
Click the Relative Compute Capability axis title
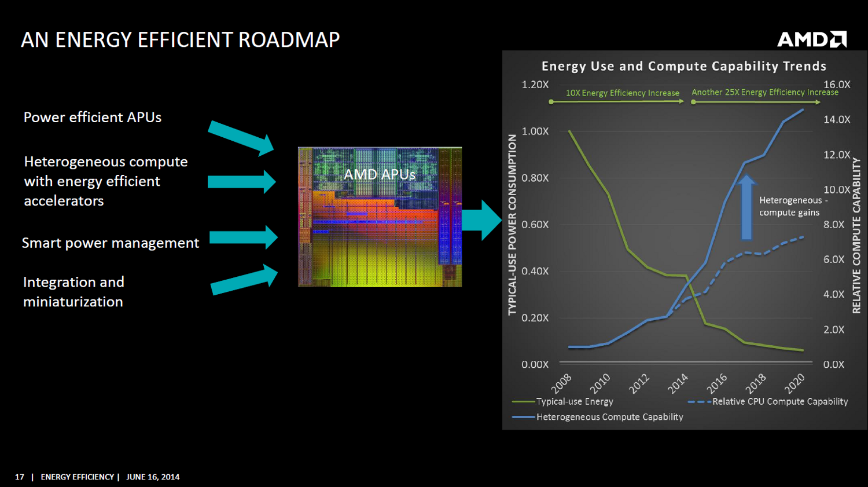click(856, 236)
